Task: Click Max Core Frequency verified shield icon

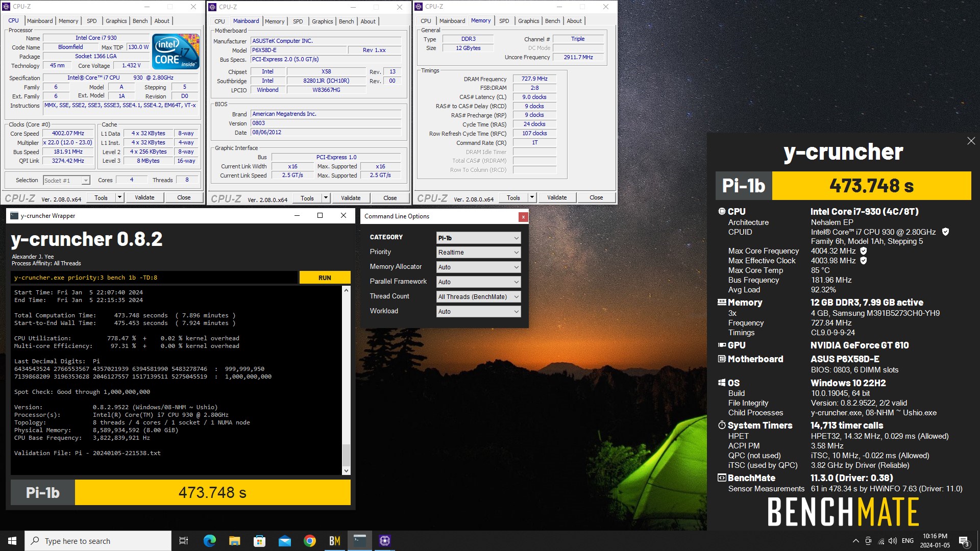Action: [864, 251]
